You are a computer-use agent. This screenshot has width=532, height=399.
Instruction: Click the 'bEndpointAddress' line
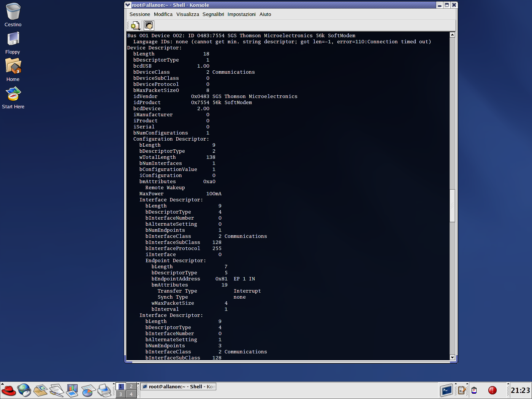click(203, 279)
